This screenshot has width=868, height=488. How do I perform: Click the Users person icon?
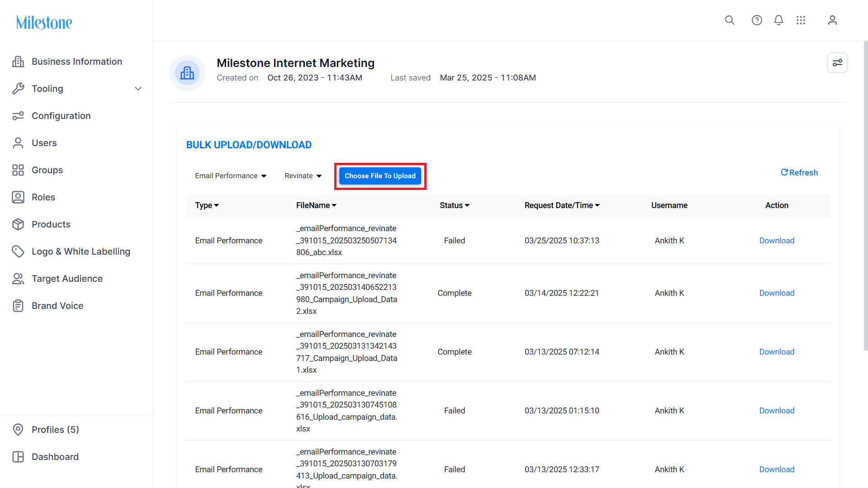[18, 143]
